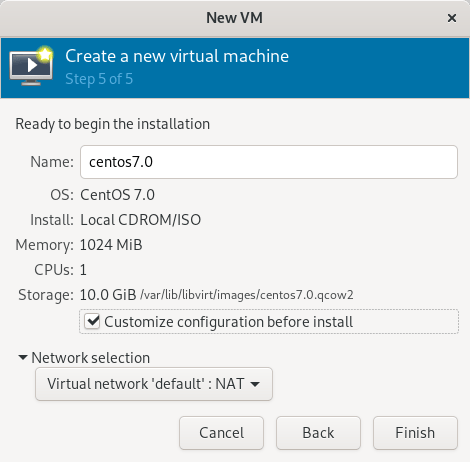This screenshot has width=470, height=462.
Task: Cancel the VM creation
Action: [x=221, y=433]
